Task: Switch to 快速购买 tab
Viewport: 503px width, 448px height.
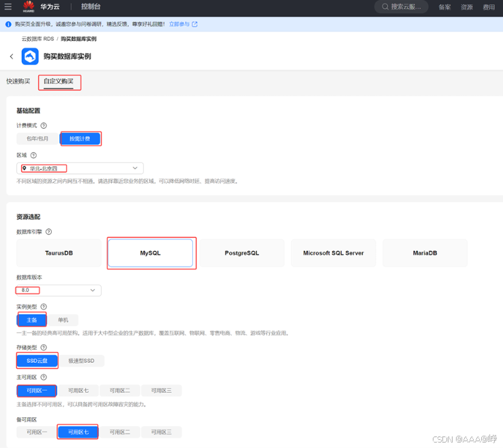Action: click(x=18, y=81)
